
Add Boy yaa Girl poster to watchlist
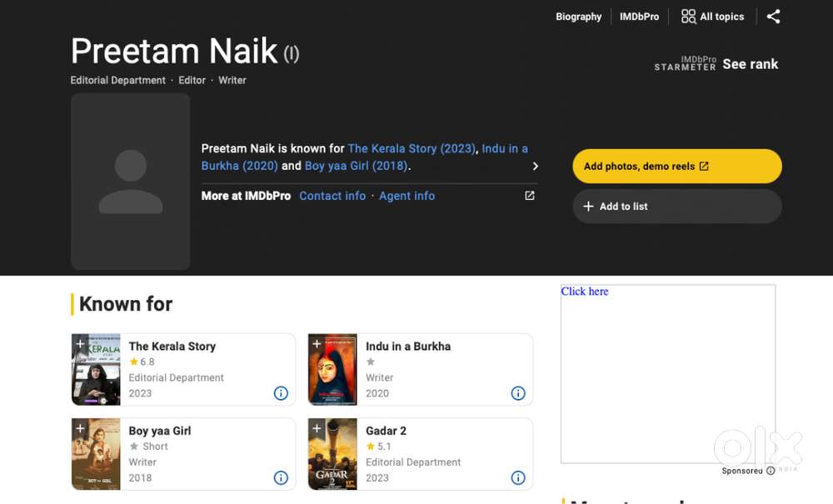pyautogui.click(x=80, y=428)
